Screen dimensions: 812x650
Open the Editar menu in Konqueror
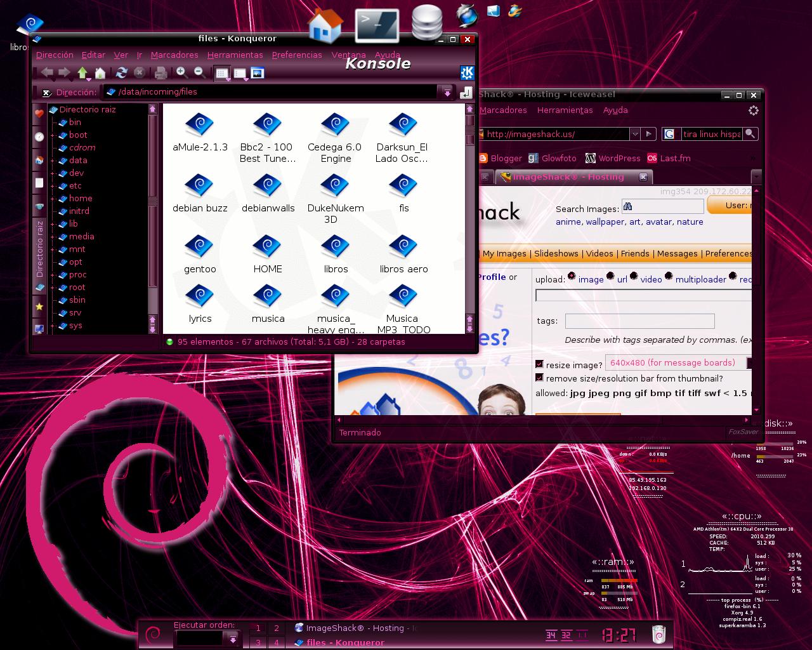tap(93, 55)
